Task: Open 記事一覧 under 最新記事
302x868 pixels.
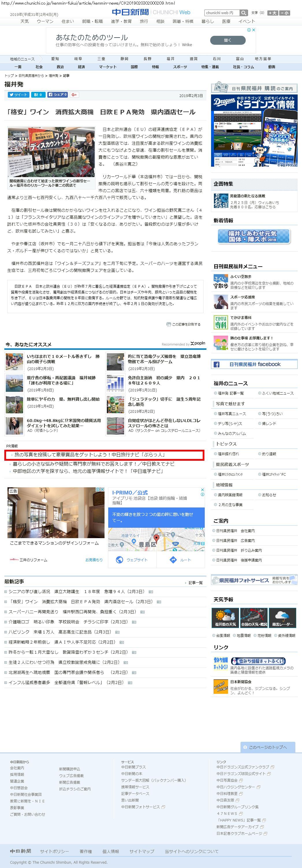Action: point(196,583)
